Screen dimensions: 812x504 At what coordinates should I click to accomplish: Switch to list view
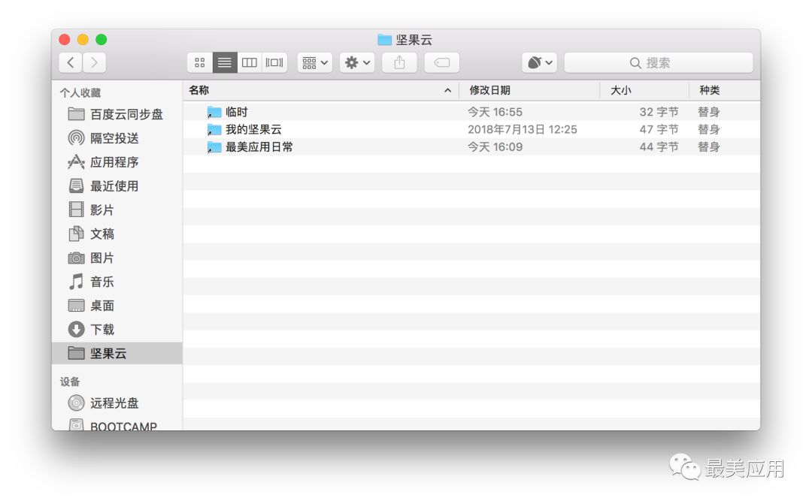225,62
